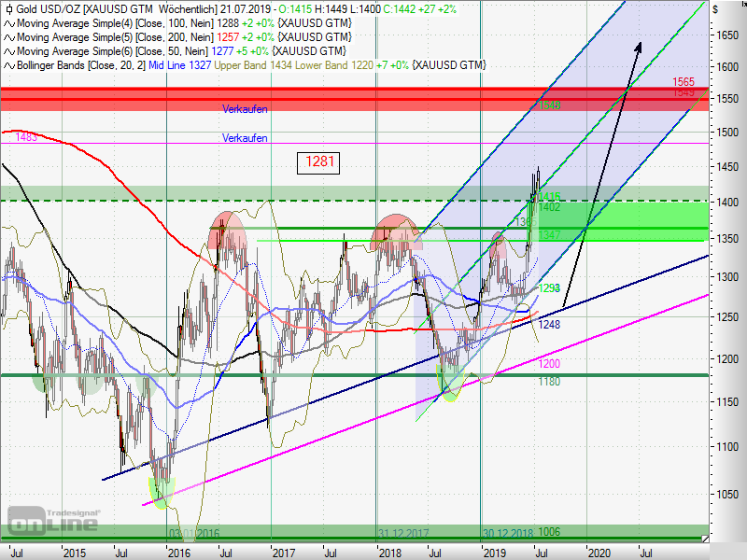Click the magenta 1200 trendline label
This screenshot has width=747, height=560.
pos(549,364)
